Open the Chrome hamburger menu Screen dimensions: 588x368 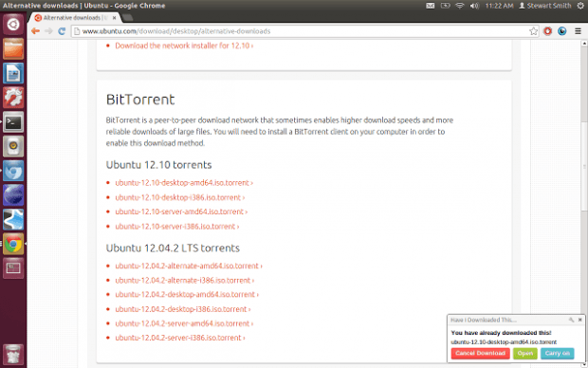click(x=578, y=31)
